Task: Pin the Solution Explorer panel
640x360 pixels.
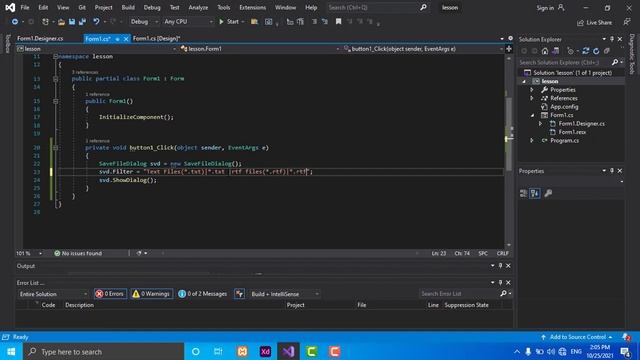Action: [x=612, y=39]
